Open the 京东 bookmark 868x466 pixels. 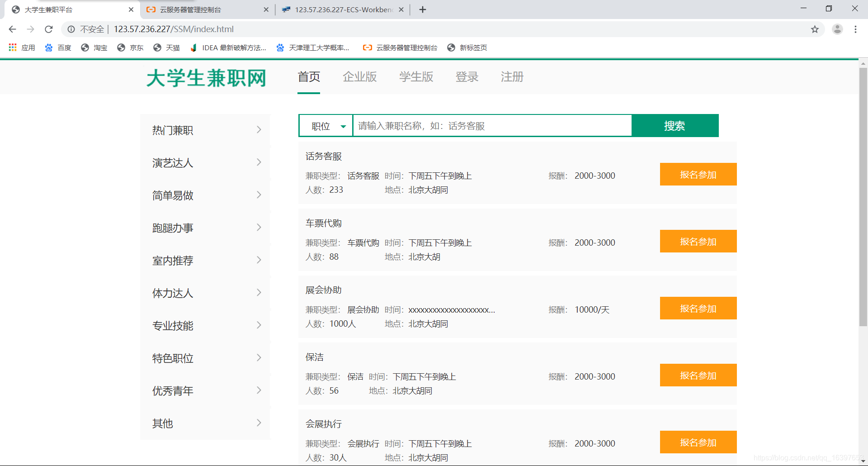[130, 48]
